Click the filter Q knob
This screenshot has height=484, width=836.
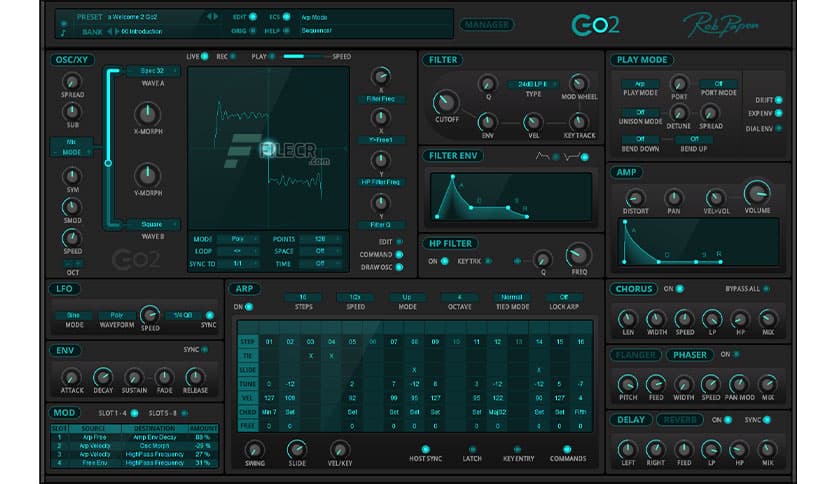click(x=487, y=84)
